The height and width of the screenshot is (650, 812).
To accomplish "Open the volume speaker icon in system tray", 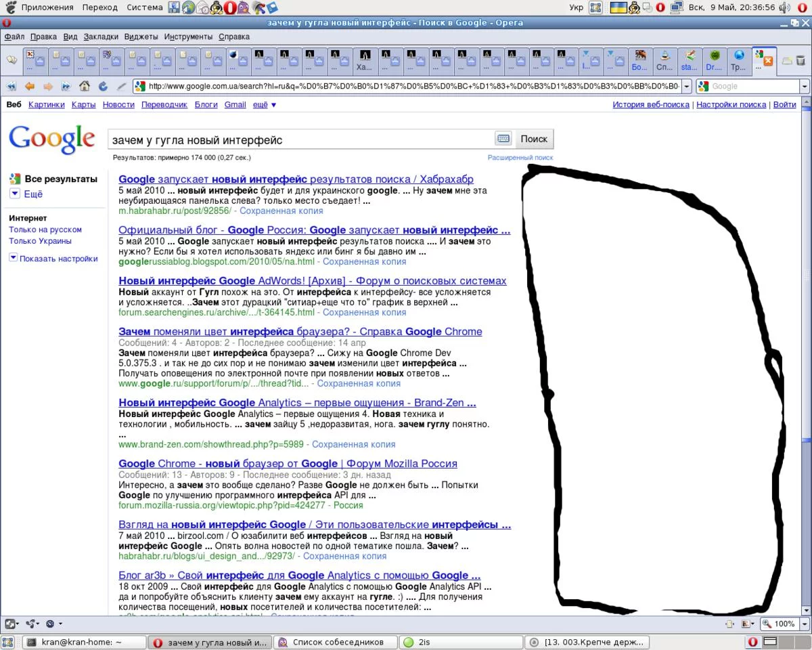I will click(784, 7).
